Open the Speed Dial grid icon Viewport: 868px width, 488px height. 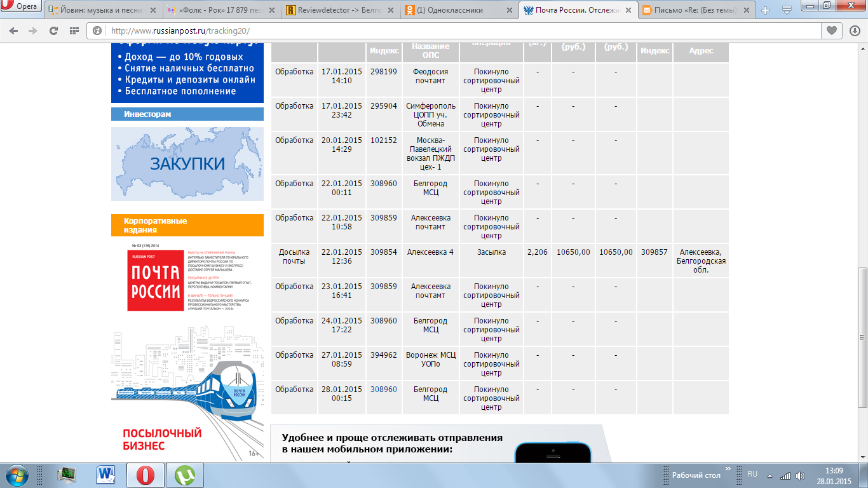74,30
